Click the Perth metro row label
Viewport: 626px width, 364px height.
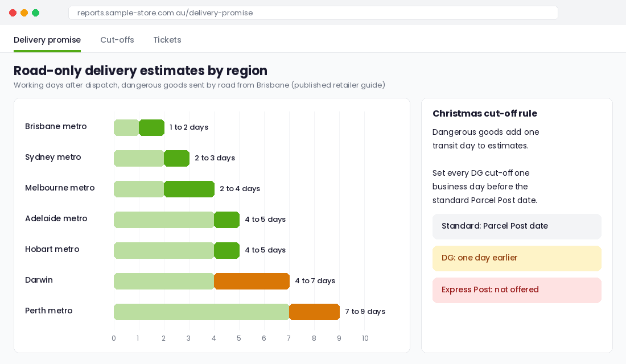pos(49,311)
